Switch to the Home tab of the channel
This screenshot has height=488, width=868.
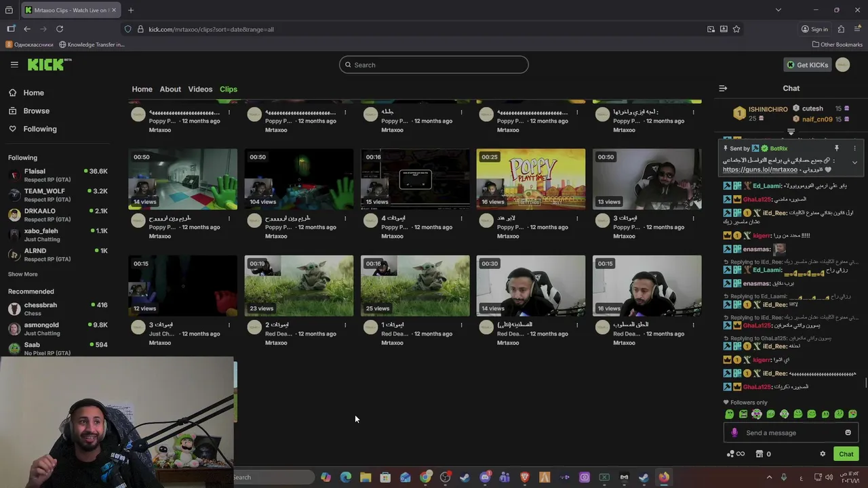[142, 89]
